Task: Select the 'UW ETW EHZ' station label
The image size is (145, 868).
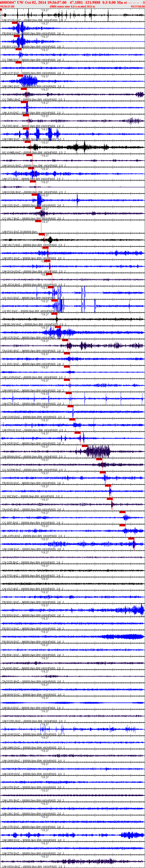Action: pyautogui.click(x=11, y=404)
